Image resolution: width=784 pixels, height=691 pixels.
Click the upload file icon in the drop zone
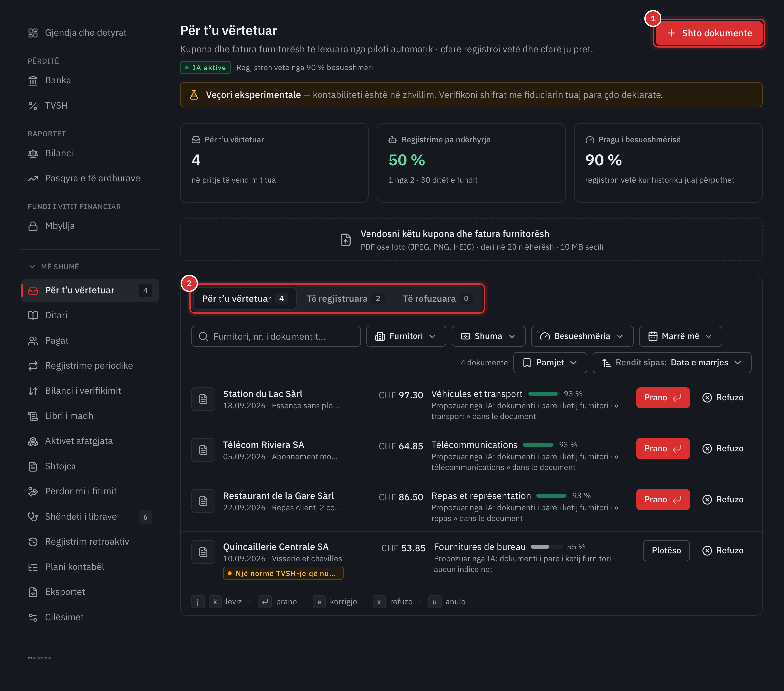(x=345, y=240)
